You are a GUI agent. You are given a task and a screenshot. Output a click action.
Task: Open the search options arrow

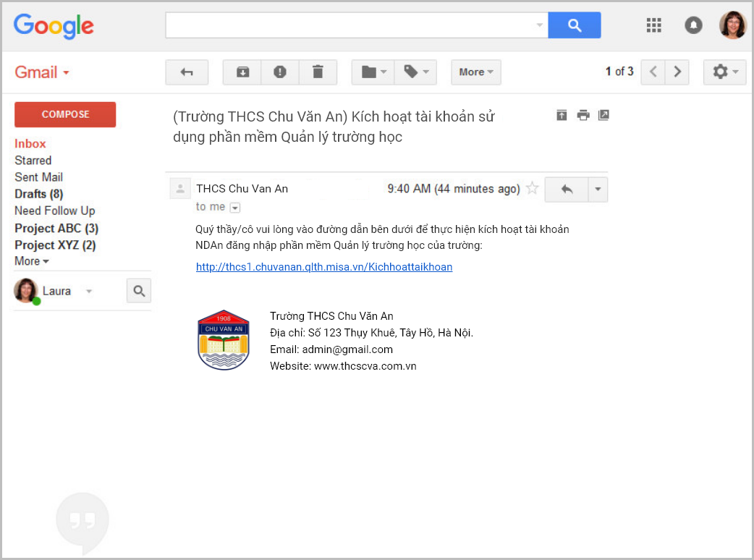click(x=540, y=25)
